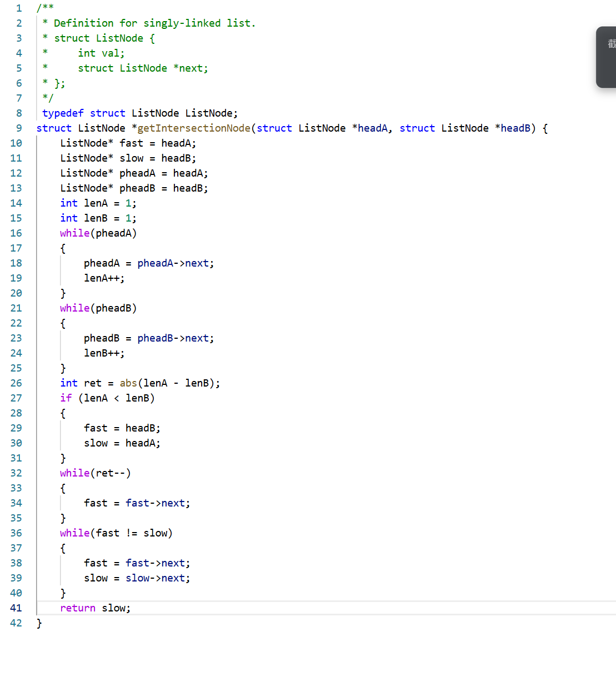Viewport: 616px width, 687px height.
Task: Click the 'struct ListNode {' comment line
Action: coord(104,38)
